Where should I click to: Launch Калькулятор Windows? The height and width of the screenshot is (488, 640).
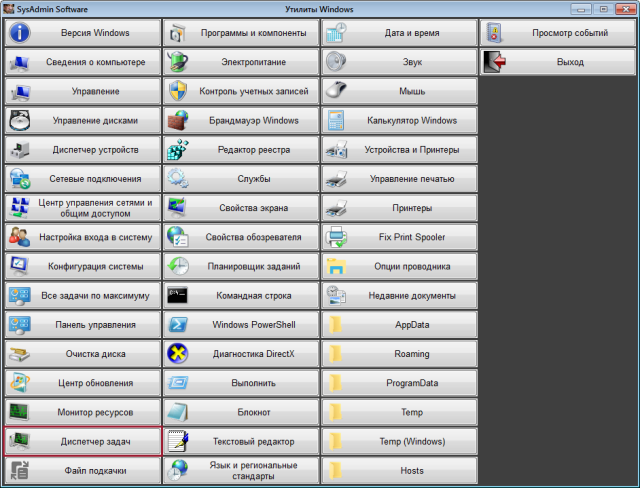click(x=398, y=121)
